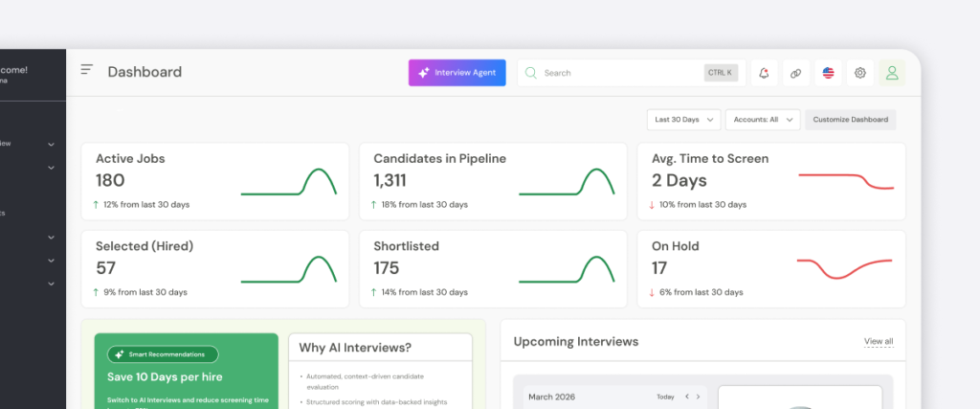Screen dimensions: 980x409
Task: Click the search magnifier icon
Action: 531,73
